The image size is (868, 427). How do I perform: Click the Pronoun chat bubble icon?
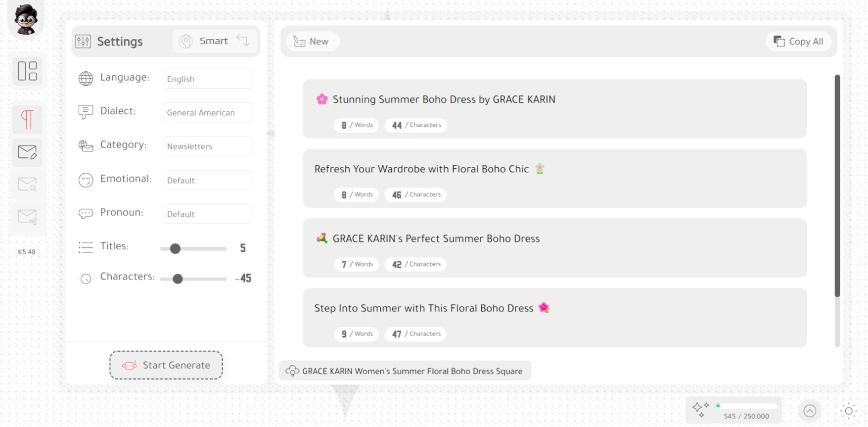(x=86, y=214)
